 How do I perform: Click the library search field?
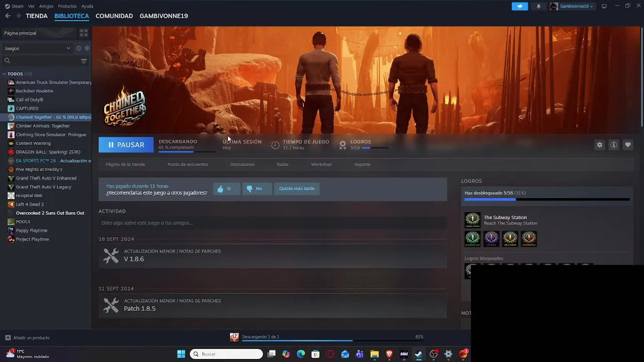41,61
